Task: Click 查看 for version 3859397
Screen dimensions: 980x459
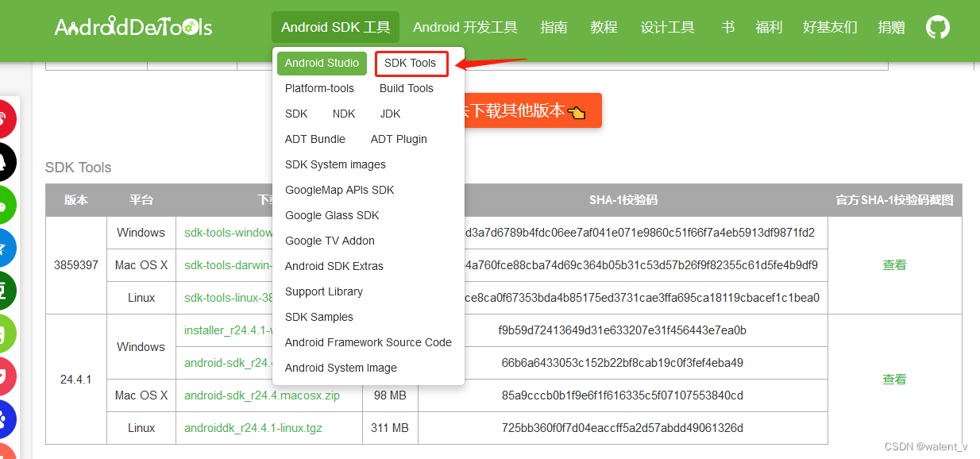Action: [x=894, y=265]
